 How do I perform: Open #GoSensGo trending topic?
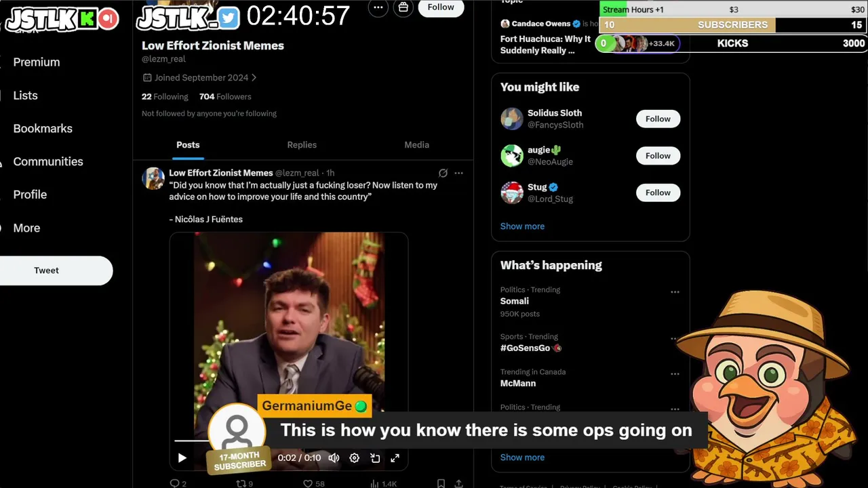click(x=531, y=348)
